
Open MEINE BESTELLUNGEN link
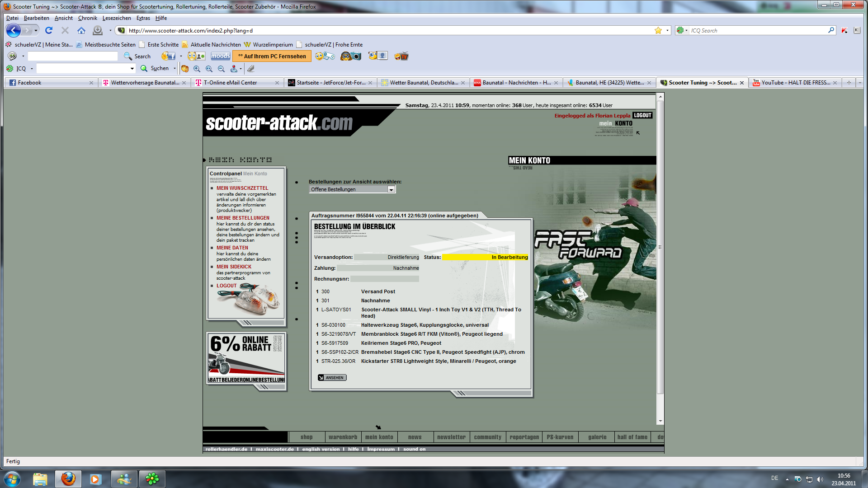(243, 218)
